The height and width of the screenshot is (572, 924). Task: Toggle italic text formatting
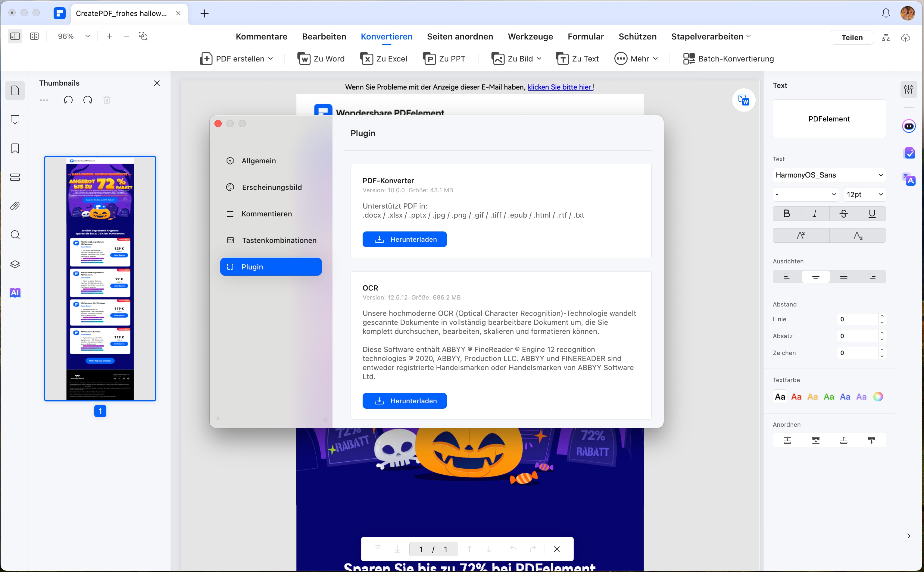coord(815,214)
